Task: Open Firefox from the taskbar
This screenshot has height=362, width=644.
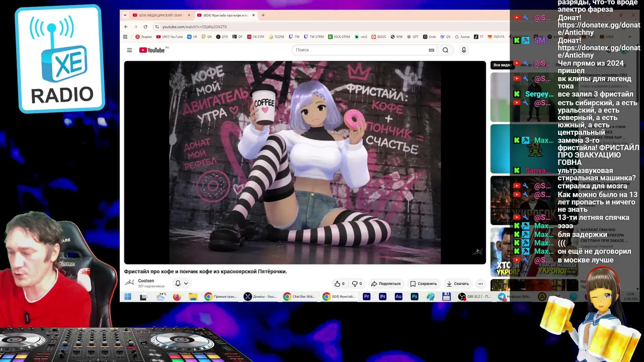Action: pyautogui.click(x=177, y=297)
